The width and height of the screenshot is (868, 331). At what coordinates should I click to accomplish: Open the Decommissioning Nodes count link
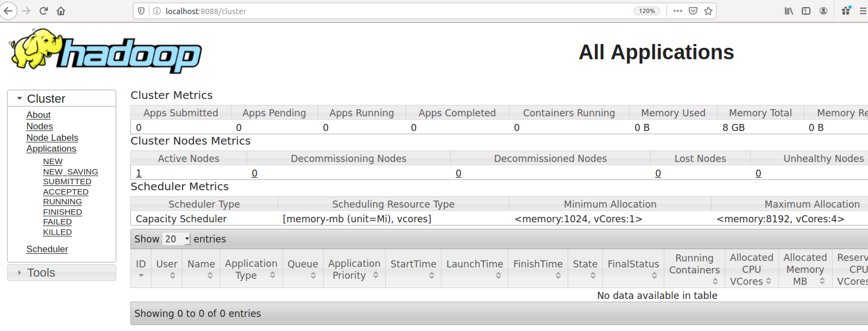pos(254,173)
